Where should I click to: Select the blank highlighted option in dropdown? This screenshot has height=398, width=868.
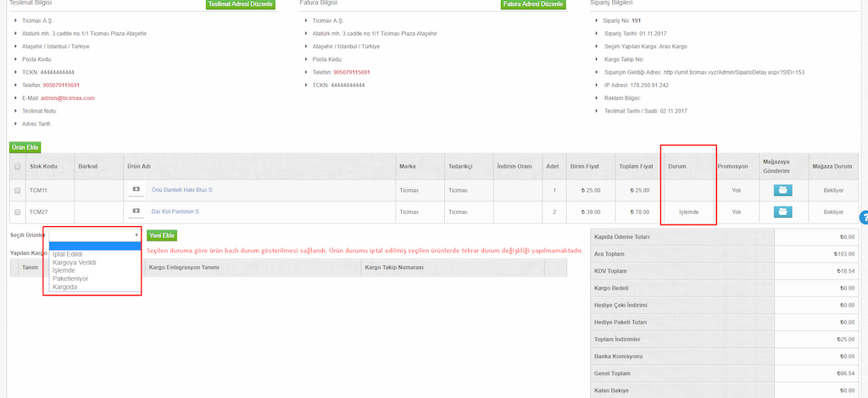click(x=95, y=246)
